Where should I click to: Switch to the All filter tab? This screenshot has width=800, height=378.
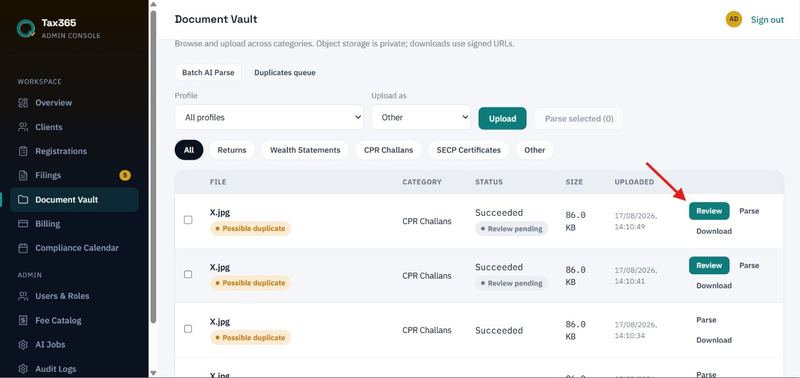pyautogui.click(x=189, y=150)
